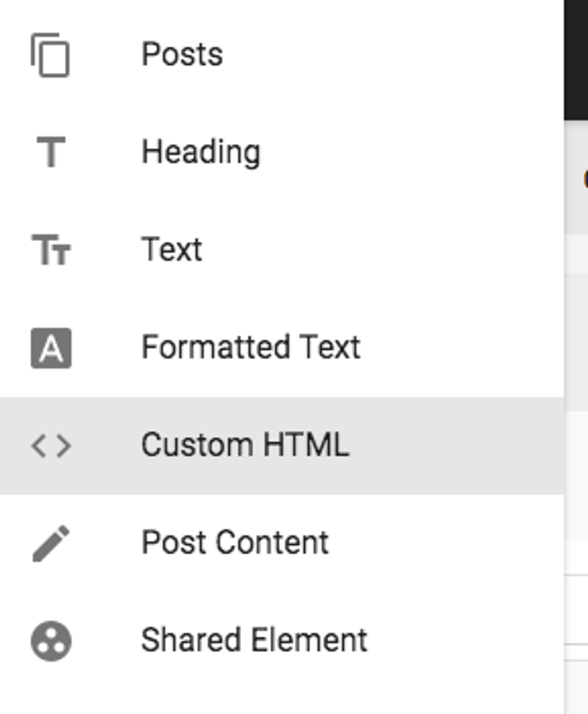Choose the Heading element label
This screenshot has width=588, height=714.
click(x=200, y=152)
